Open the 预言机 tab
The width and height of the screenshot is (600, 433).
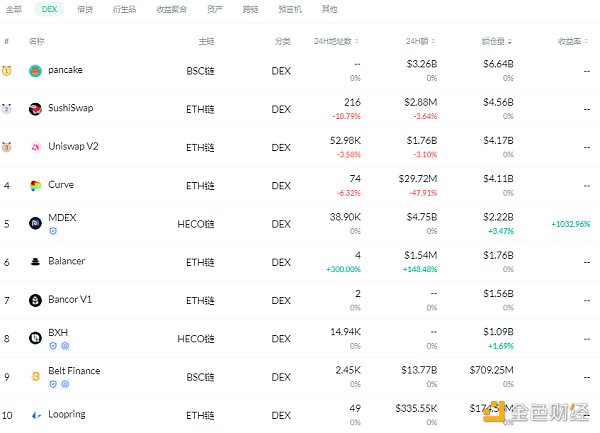(x=290, y=9)
